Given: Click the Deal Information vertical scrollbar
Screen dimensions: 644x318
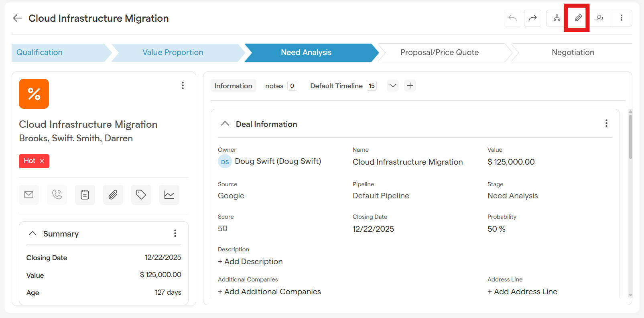Looking at the screenshot, I should 630,137.
